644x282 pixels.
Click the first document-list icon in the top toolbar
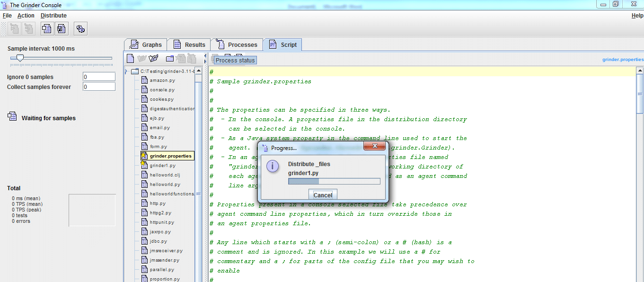(47, 29)
